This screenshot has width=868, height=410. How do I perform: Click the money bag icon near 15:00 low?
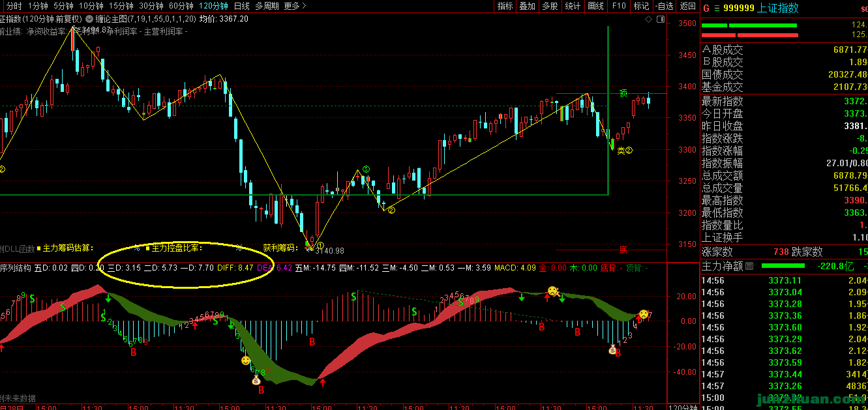click(256, 380)
